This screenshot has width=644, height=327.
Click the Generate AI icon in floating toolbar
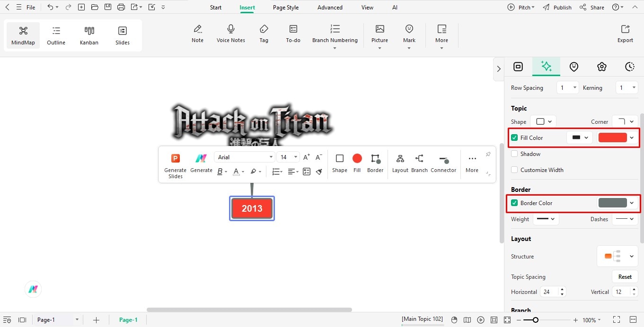click(x=201, y=163)
